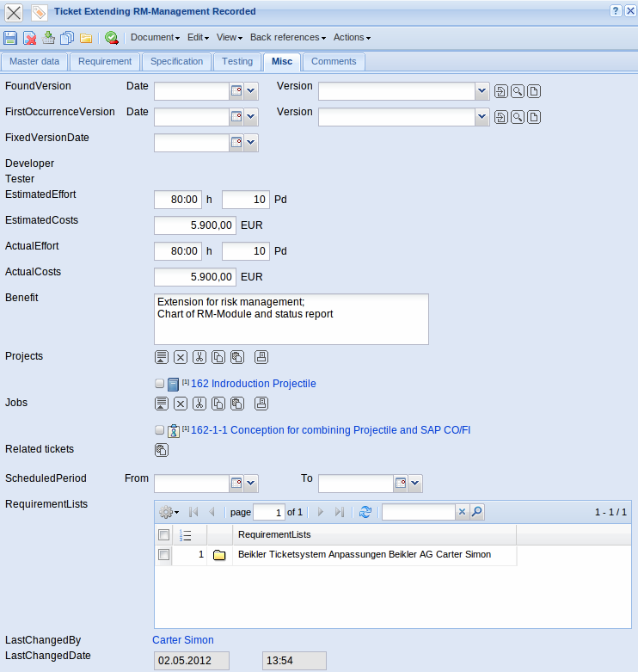Open the 162 Indroduction Projectile link
Viewport: 638px width, 672px height.
pos(253,384)
